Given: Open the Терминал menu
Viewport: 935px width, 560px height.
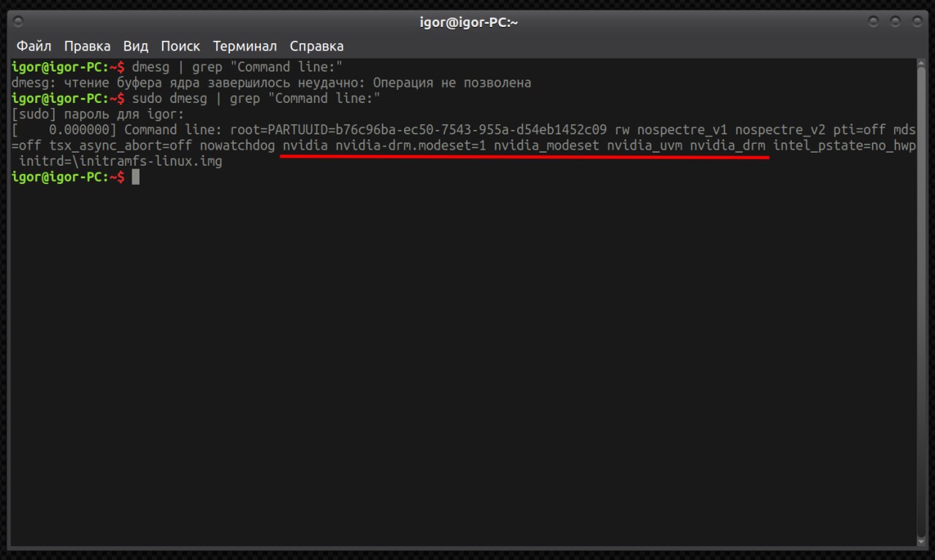Looking at the screenshot, I should (245, 46).
